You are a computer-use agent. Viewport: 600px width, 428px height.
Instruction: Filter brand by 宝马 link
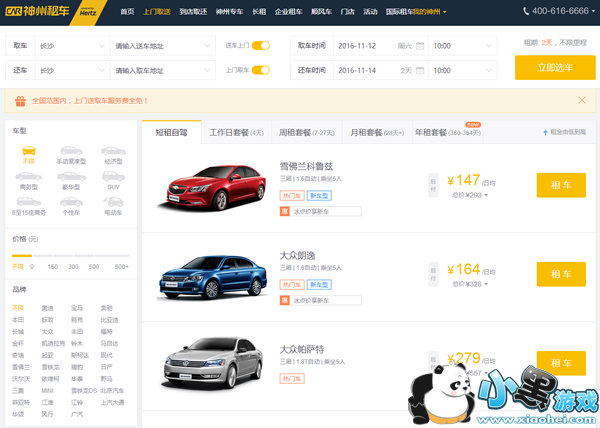click(77, 308)
